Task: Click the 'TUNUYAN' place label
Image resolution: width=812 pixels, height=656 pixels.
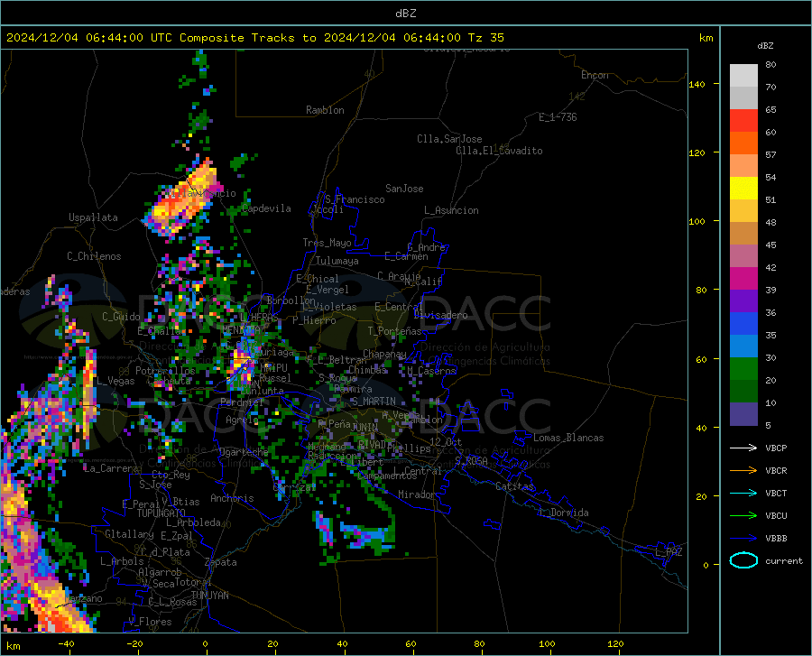Action: click(209, 596)
